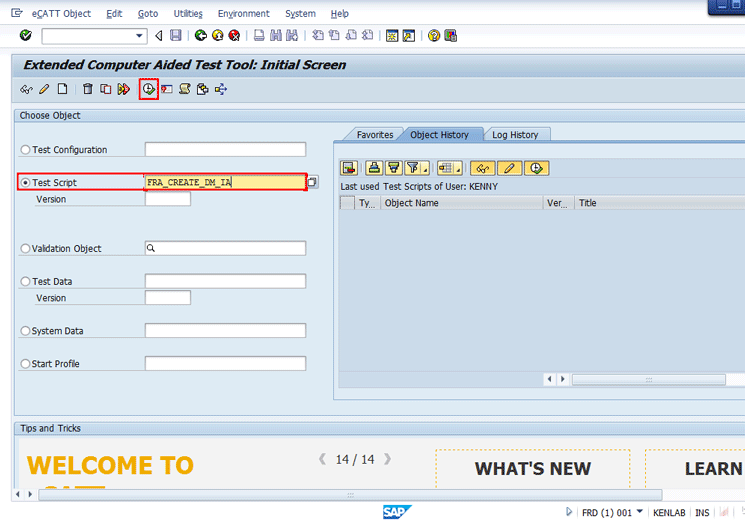The height and width of the screenshot is (521, 745).
Task: Click the Logs scroll icon
Action: [x=185, y=89]
